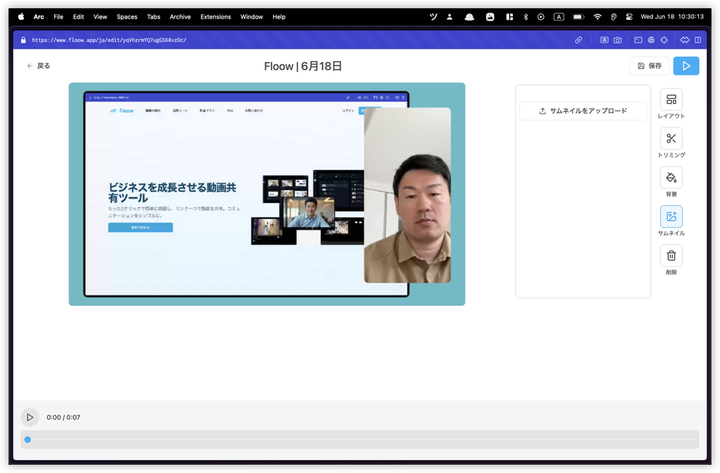This screenshot has width=720, height=473.
Task: Click サムネイルをアップロード upload button
Action: pos(583,111)
